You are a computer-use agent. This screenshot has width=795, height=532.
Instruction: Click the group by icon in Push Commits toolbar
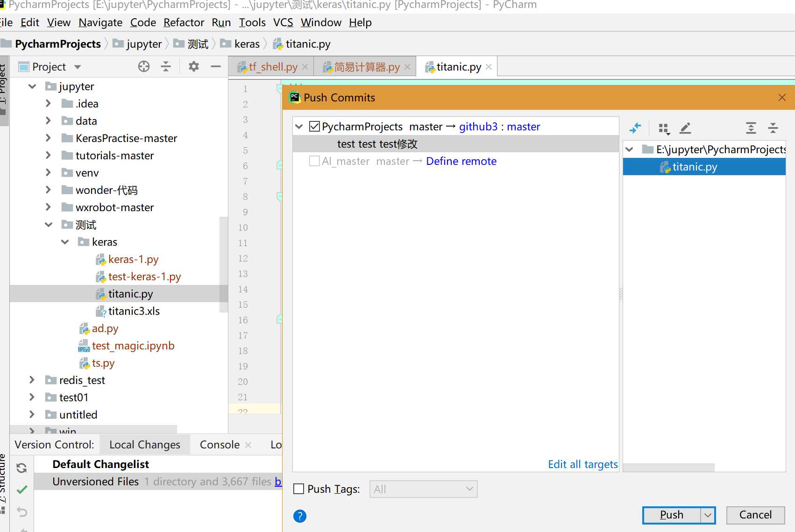pyautogui.click(x=664, y=128)
